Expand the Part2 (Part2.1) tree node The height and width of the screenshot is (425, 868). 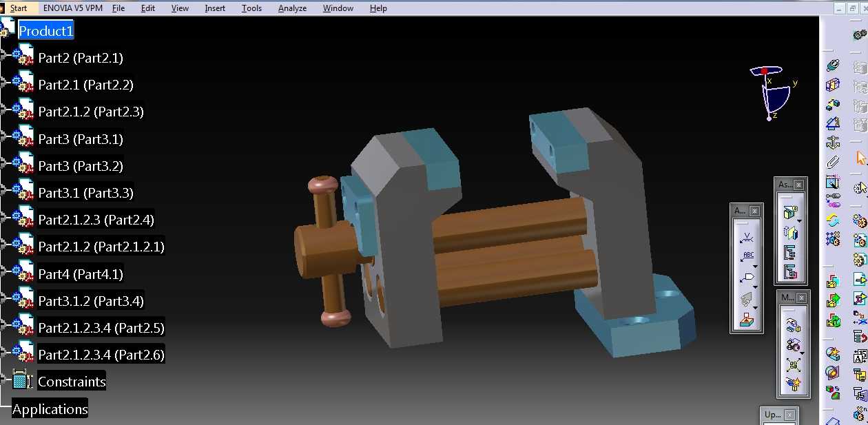coord(3,55)
